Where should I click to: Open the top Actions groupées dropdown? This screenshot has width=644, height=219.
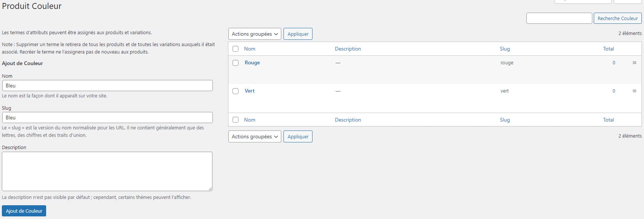[x=255, y=34]
